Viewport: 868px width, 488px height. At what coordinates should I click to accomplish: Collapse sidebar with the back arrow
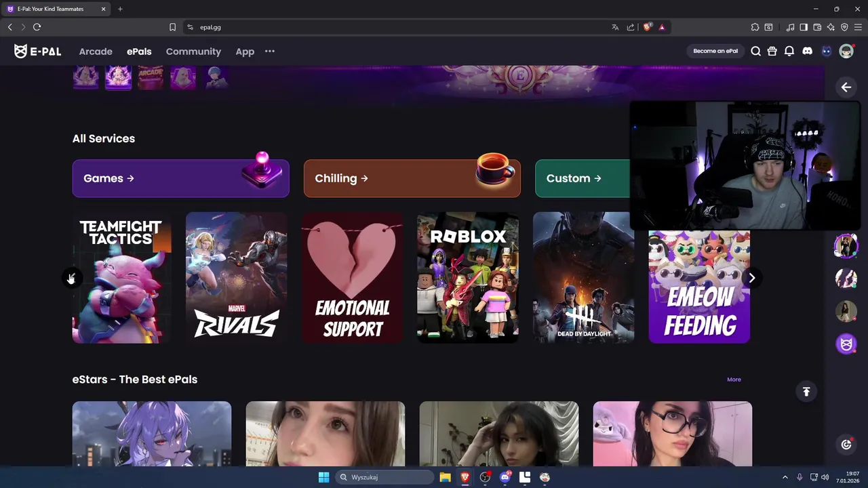(x=846, y=87)
